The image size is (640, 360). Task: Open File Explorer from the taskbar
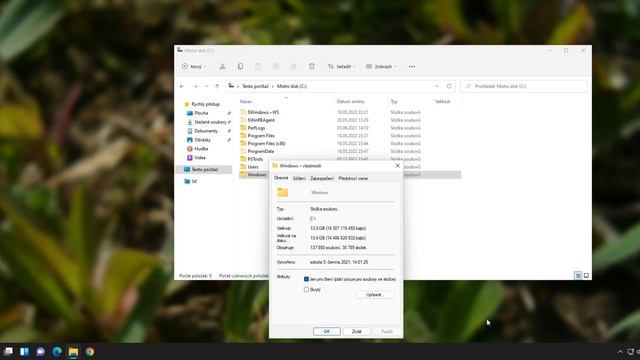pos(73,351)
